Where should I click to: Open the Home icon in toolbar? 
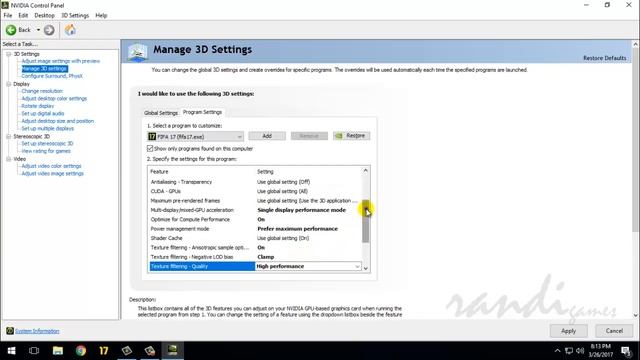pyautogui.click(x=70, y=30)
